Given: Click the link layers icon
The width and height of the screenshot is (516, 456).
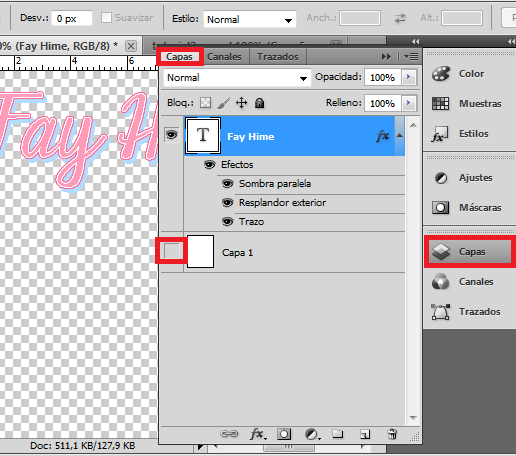Looking at the screenshot, I should tap(229, 434).
